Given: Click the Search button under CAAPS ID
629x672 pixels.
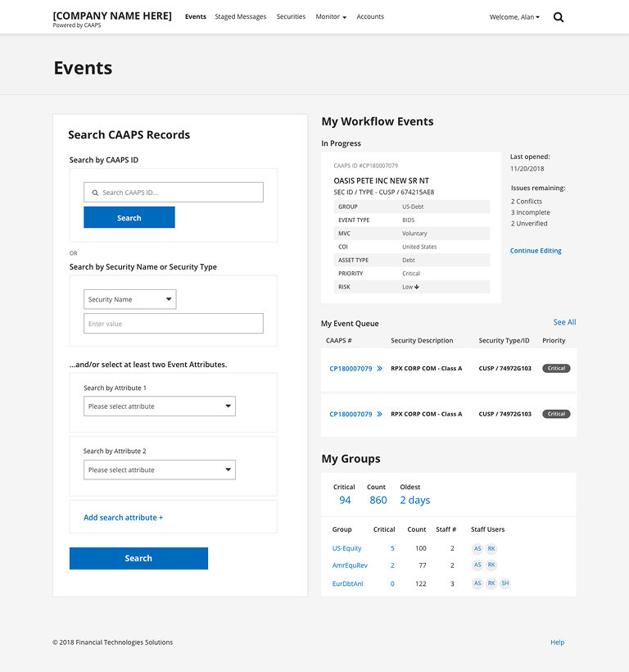Looking at the screenshot, I should tap(129, 217).
